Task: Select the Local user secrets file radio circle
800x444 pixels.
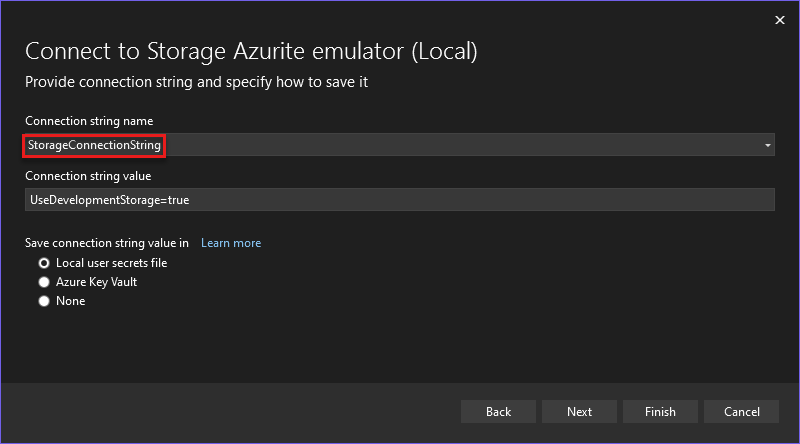Action: point(44,263)
